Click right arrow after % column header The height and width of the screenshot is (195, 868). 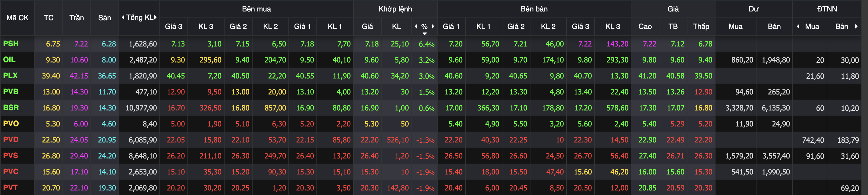pyautogui.click(x=433, y=26)
